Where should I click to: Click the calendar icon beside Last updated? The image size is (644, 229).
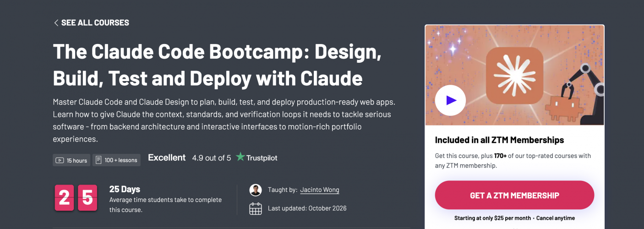256,208
